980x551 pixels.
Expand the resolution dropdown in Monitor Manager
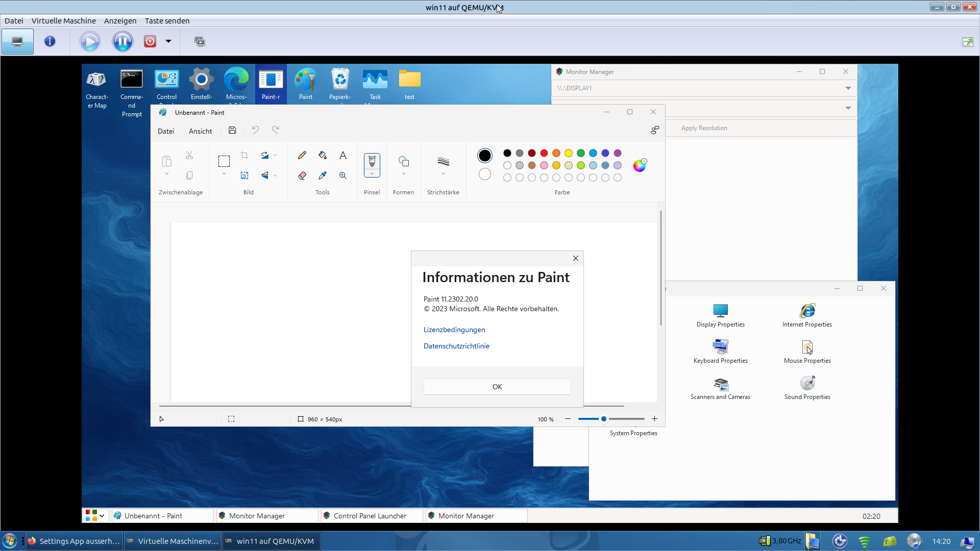point(848,108)
